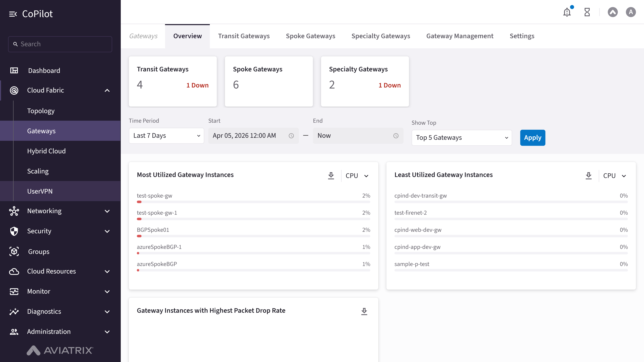The height and width of the screenshot is (362, 644).
Task: Click test-spoke-gw CPU usage bar
Action: [253, 202]
